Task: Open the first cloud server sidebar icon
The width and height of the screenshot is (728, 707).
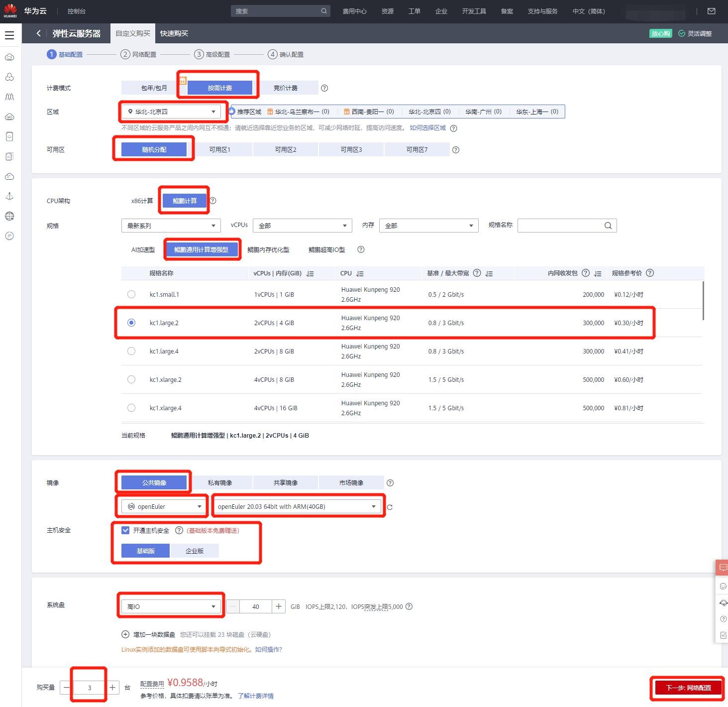Action: [x=9, y=57]
